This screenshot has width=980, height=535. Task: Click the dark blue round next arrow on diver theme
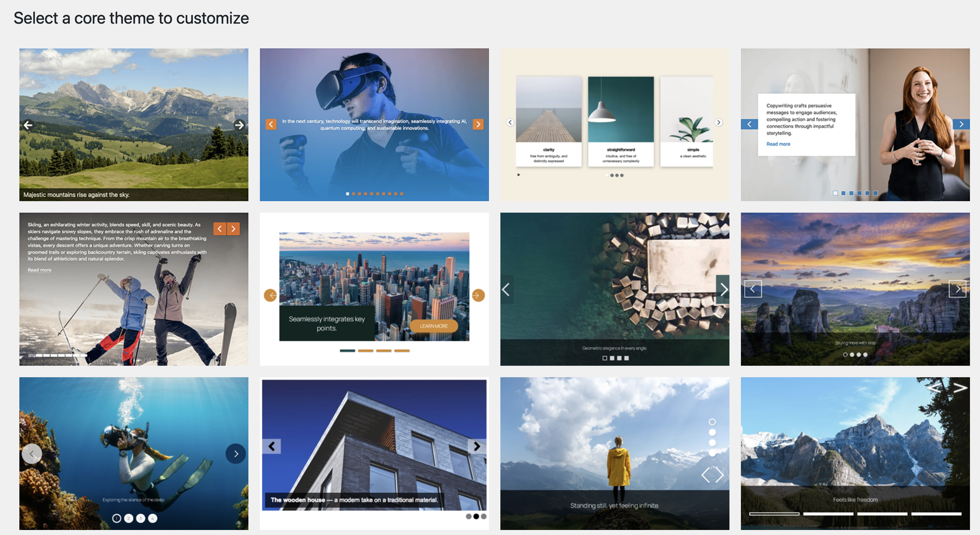pos(236,454)
